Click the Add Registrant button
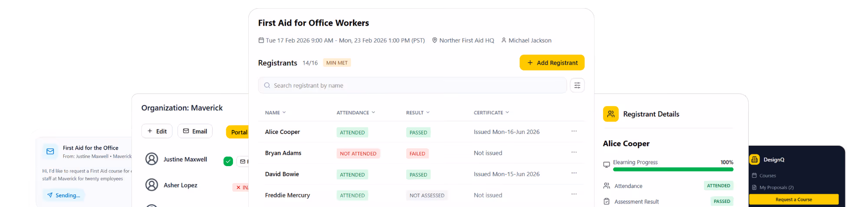The width and height of the screenshot is (868, 207). (552, 63)
